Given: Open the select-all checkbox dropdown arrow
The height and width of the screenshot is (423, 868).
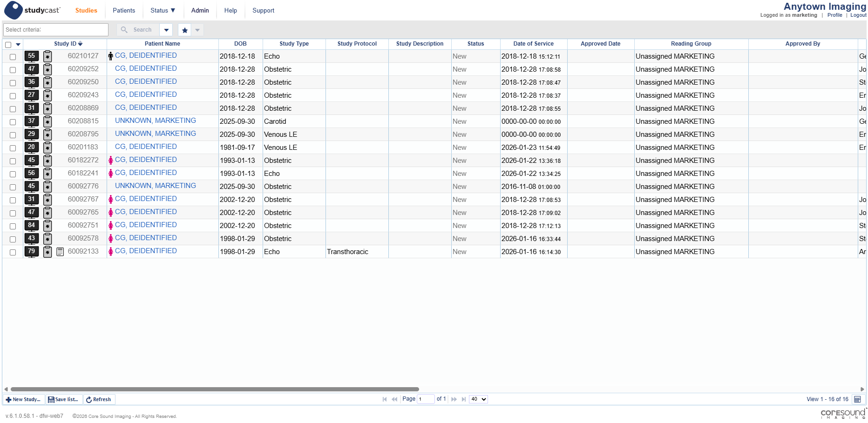Looking at the screenshot, I should coord(18,45).
